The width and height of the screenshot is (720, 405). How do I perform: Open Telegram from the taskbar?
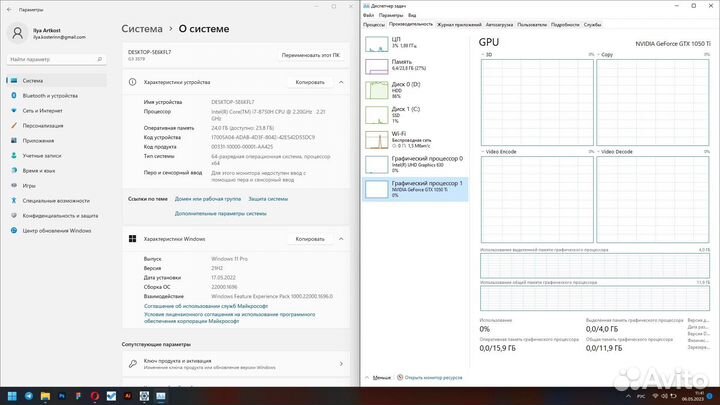tap(29, 396)
